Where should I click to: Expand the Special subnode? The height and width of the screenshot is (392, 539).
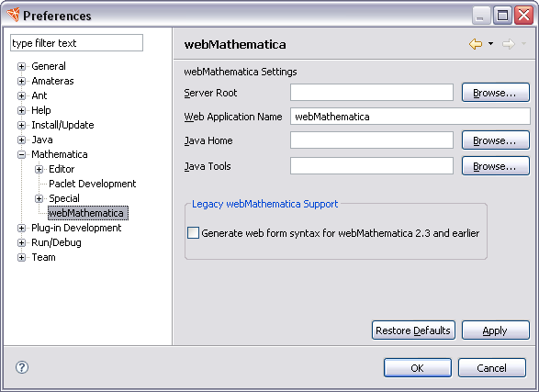tap(39, 198)
